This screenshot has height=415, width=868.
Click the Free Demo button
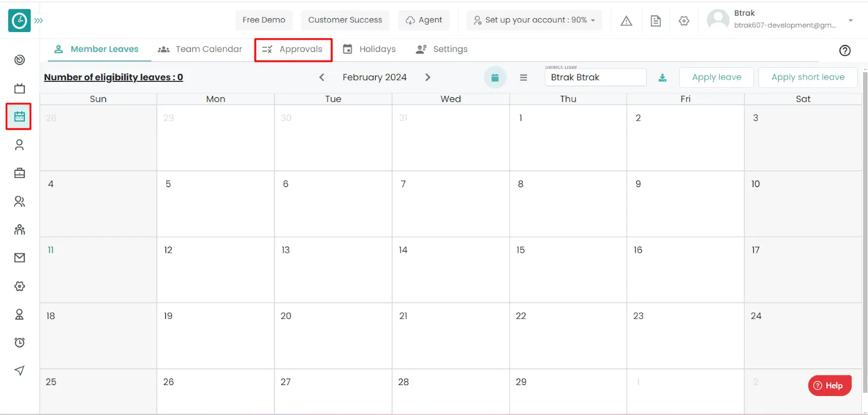click(x=264, y=20)
